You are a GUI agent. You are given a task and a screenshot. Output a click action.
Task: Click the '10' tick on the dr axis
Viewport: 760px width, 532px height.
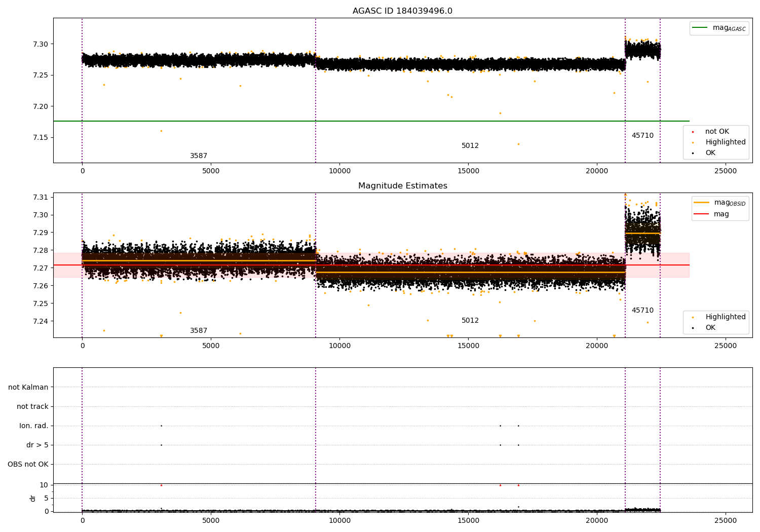44,485
